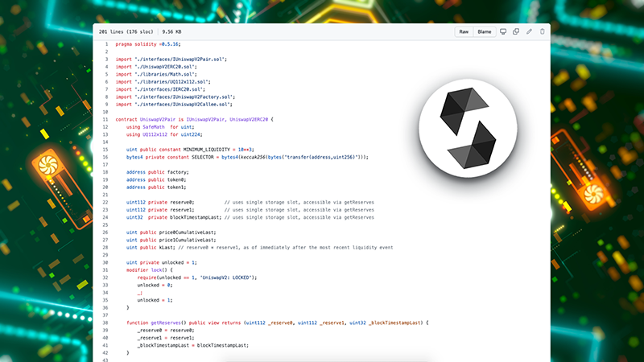Screen dimensions: 644x362
Task: Click the Solidity logo
Action: pyautogui.click(x=468, y=128)
